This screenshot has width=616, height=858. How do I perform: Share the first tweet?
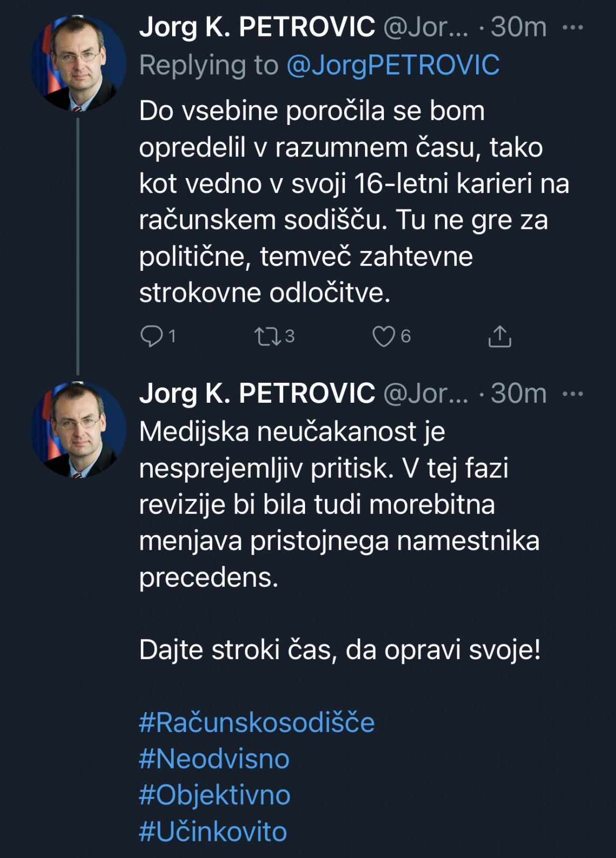click(x=500, y=336)
